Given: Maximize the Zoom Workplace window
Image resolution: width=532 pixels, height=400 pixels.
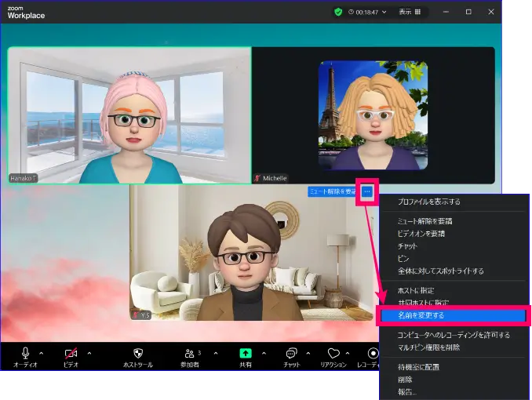Looking at the screenshot, I should point(468,12).
